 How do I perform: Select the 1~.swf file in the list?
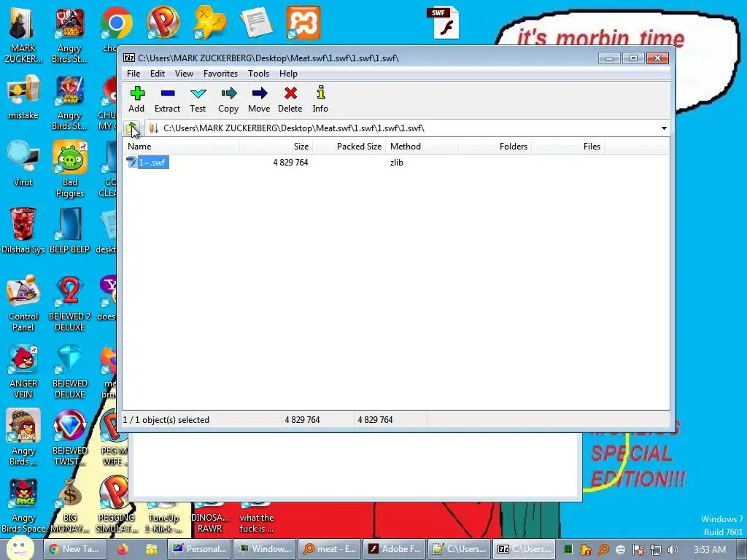tap(147, 163)
